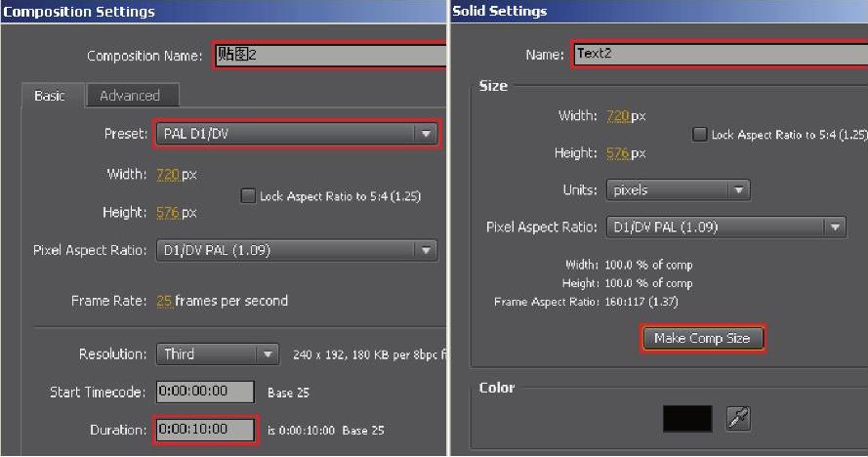Click Solid Settings Width value 720
868x457 pixels.
618,116
